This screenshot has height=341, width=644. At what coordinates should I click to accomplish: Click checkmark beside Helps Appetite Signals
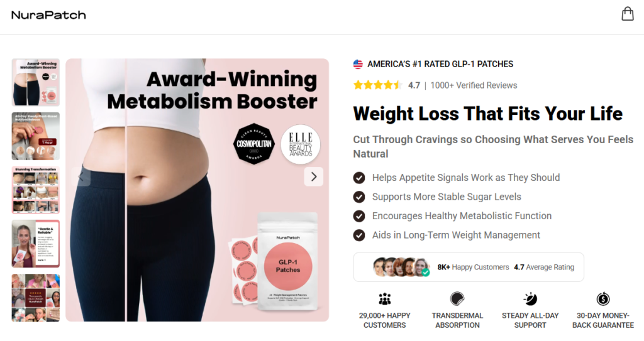click(359, 178)
